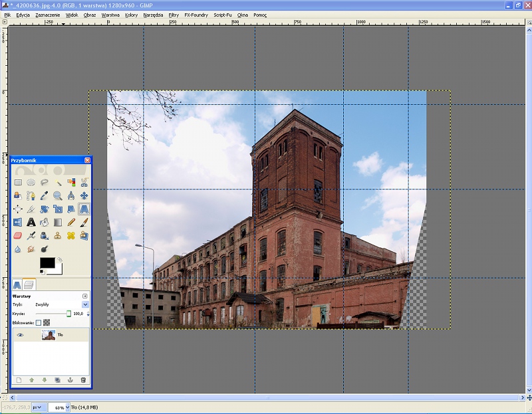The image size is (532, 414).
Task: Select the Text tool in toolbox
Action: tap(31, 222)
